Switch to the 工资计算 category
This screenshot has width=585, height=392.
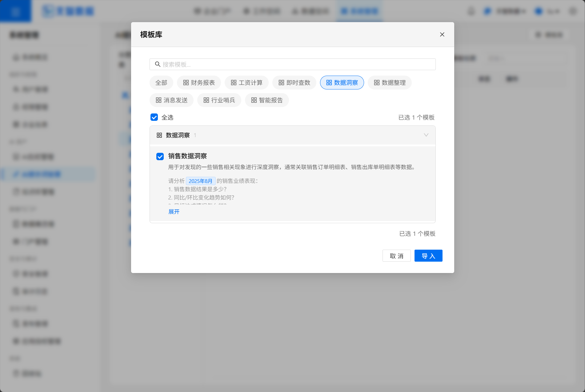click(x=246, y=83)
